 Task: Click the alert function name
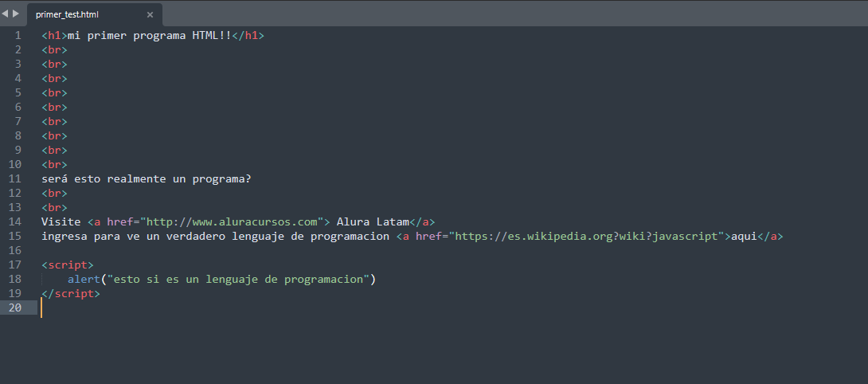pyautogui.click(x=84, y=280)
